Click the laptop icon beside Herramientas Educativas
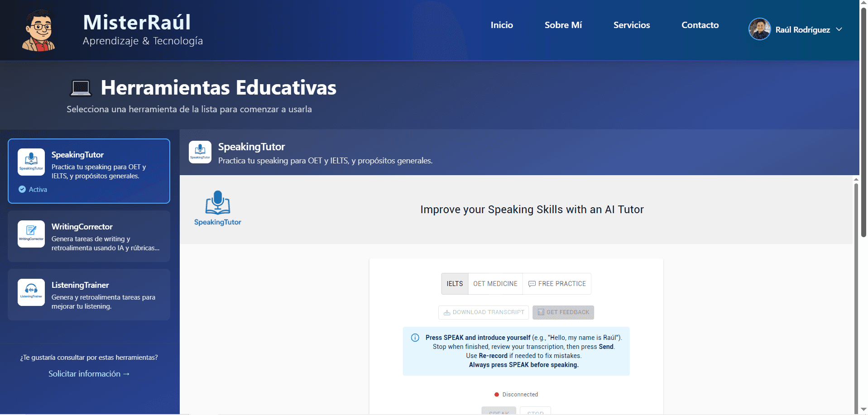The width and height of the screenshot is (868, 415). (x=81, y=88)
